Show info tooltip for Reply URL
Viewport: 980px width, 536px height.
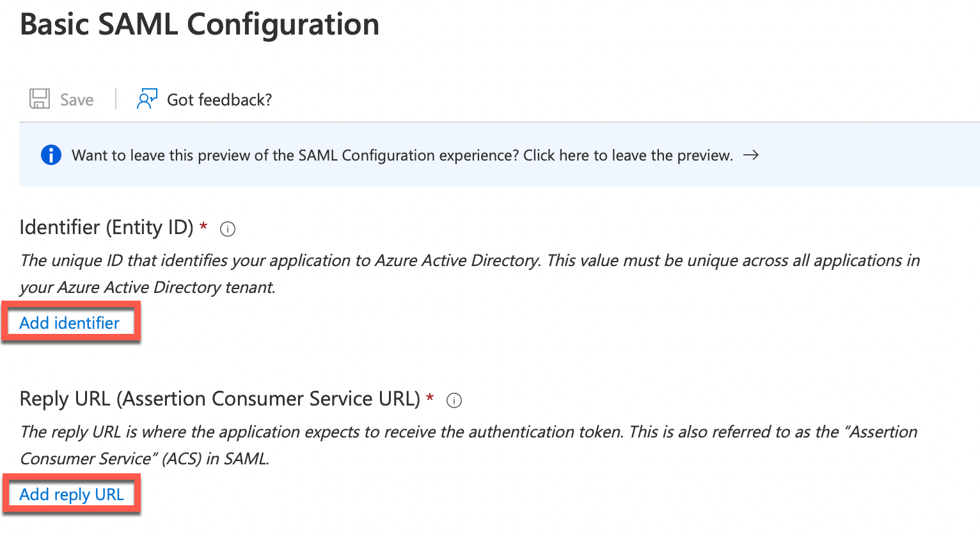click(x=454, y=400)
